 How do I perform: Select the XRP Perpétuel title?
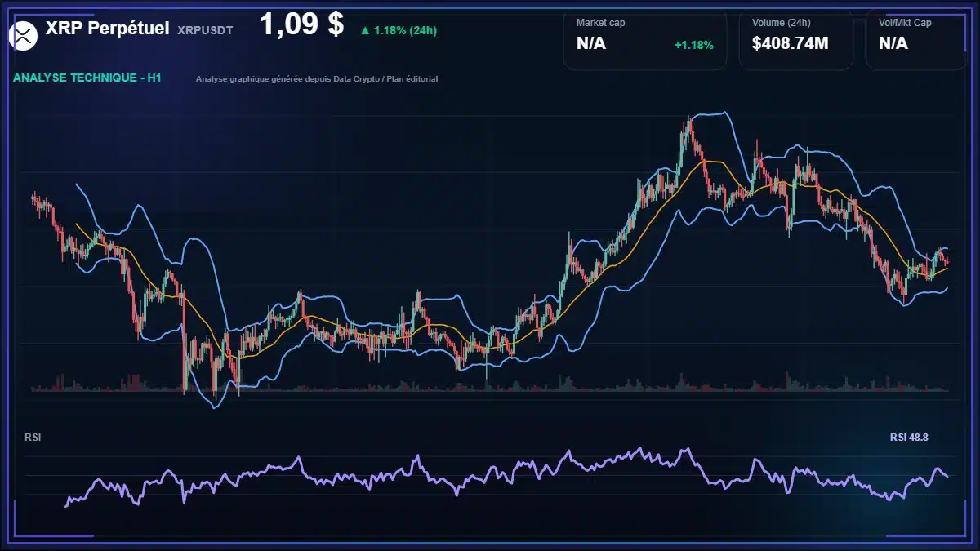coord(108,29)
